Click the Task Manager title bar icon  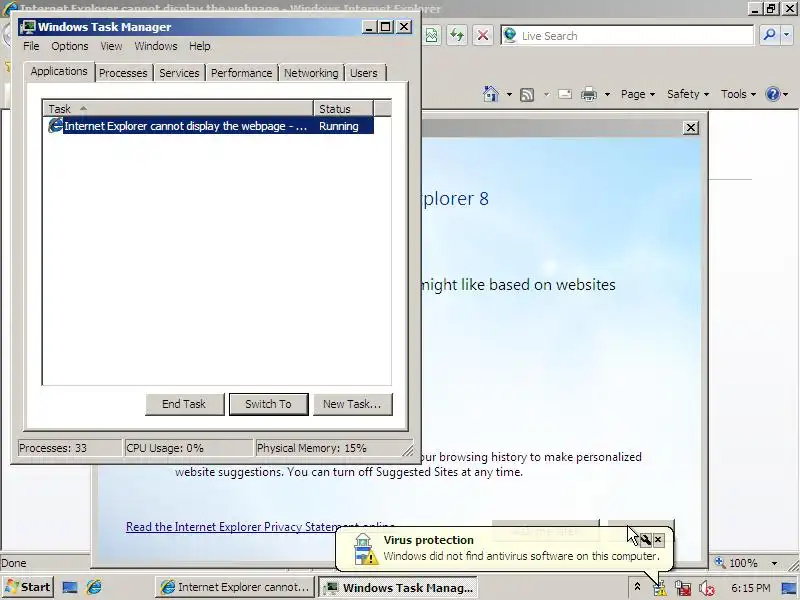(x=28, y=27)
